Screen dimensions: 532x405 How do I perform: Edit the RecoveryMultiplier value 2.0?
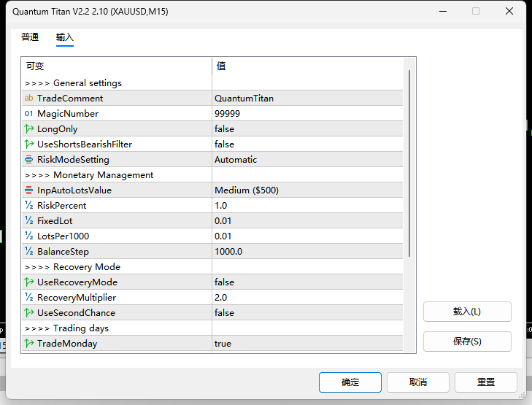(307, 297)
